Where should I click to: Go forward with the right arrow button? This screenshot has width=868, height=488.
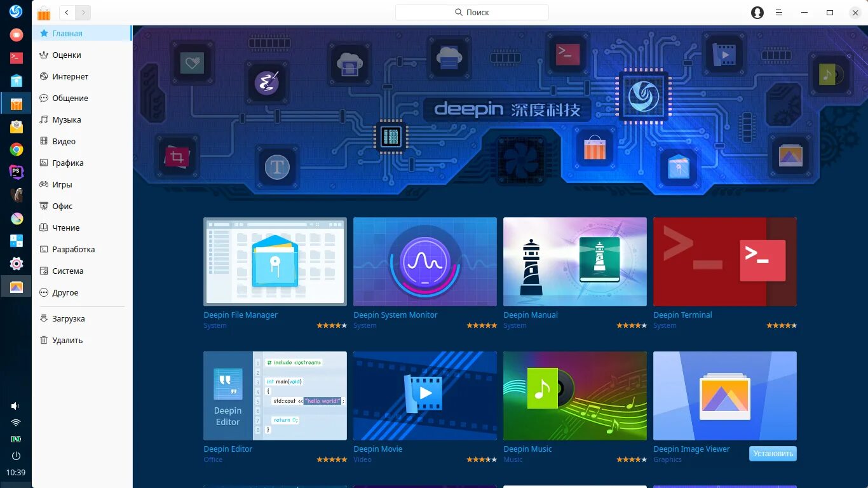[83, 12]
